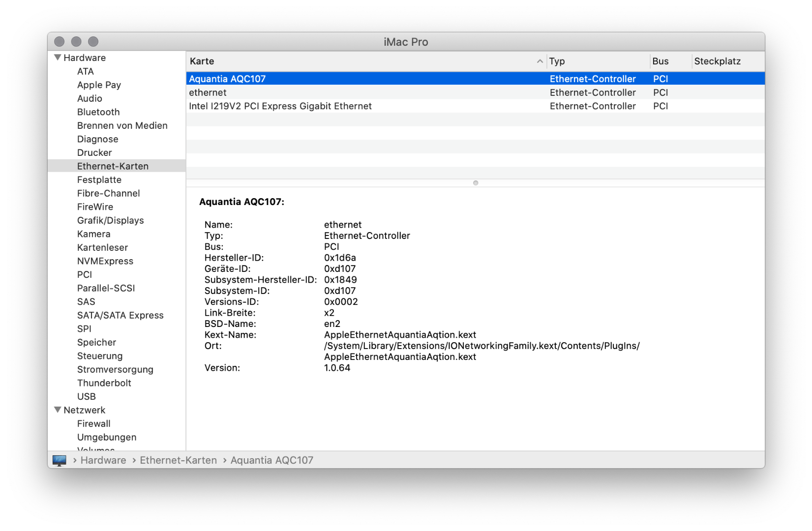Select PCI in the sidebar list

(x=85, y=274)
